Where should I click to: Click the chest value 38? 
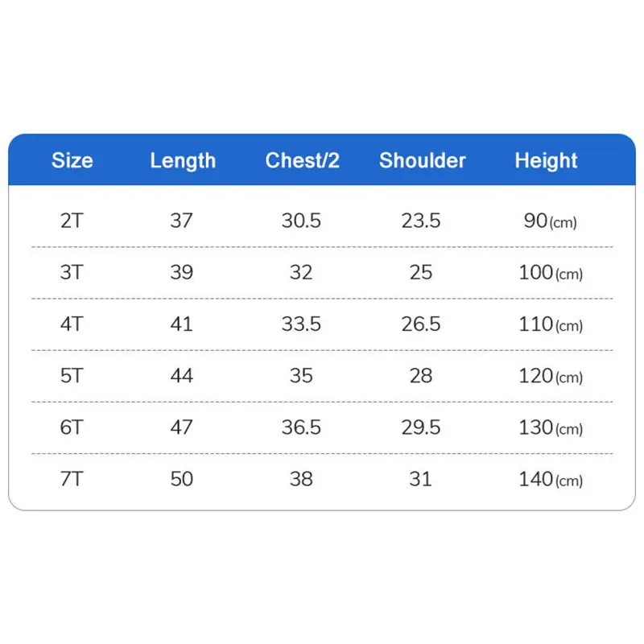301,479
